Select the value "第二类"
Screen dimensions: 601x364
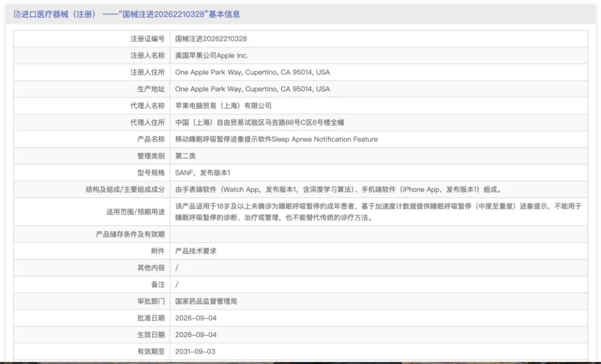pos(185,156)
